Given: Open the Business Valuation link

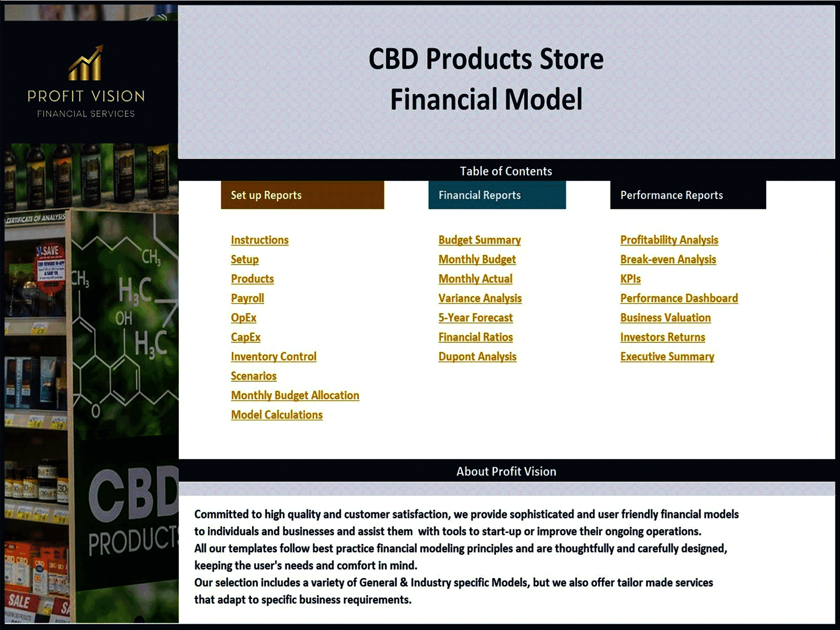Looking at the screenshot, I should 665,318.
